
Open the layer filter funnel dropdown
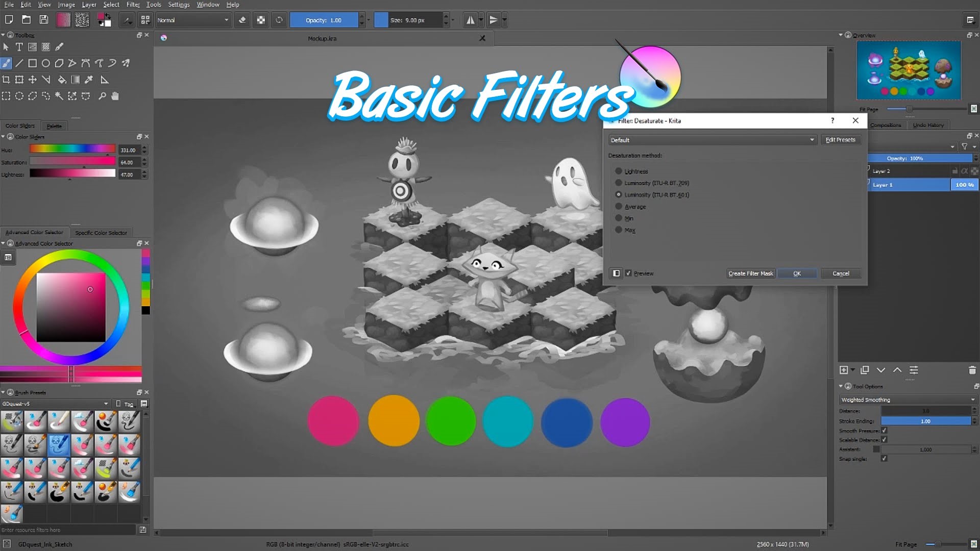point(968,146)
